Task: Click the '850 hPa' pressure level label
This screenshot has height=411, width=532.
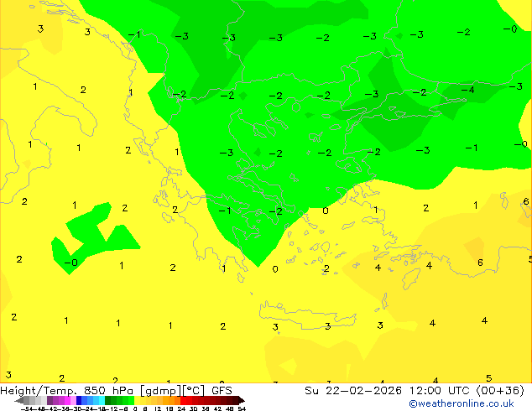Action: coord(108,391)
